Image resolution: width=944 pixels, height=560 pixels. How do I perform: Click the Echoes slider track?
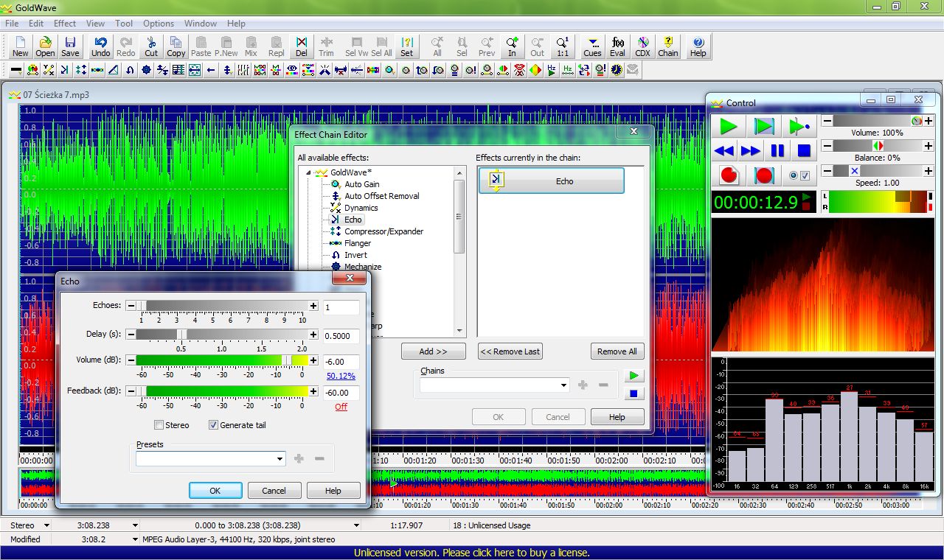pos(222,306)
